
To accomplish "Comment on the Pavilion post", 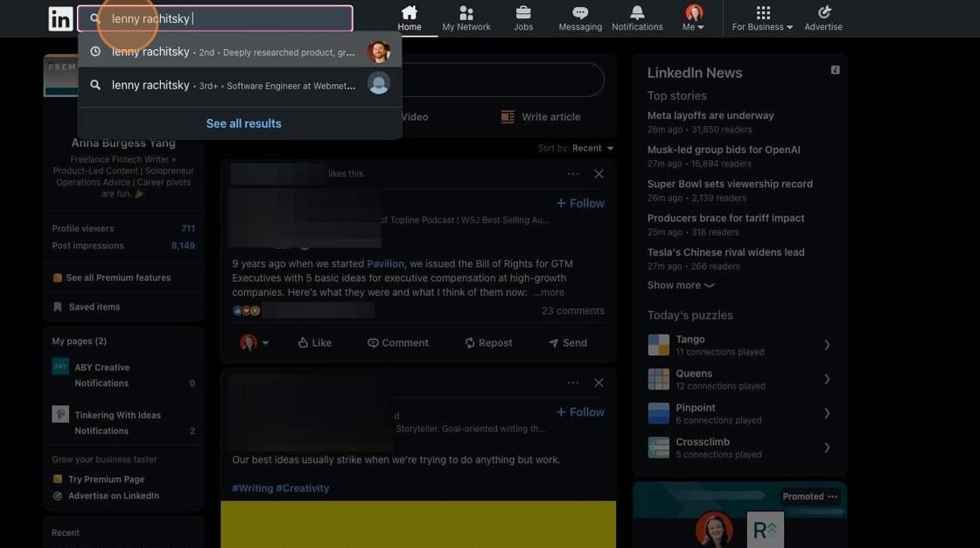I will pyautogui.click(x=397, y=343).
